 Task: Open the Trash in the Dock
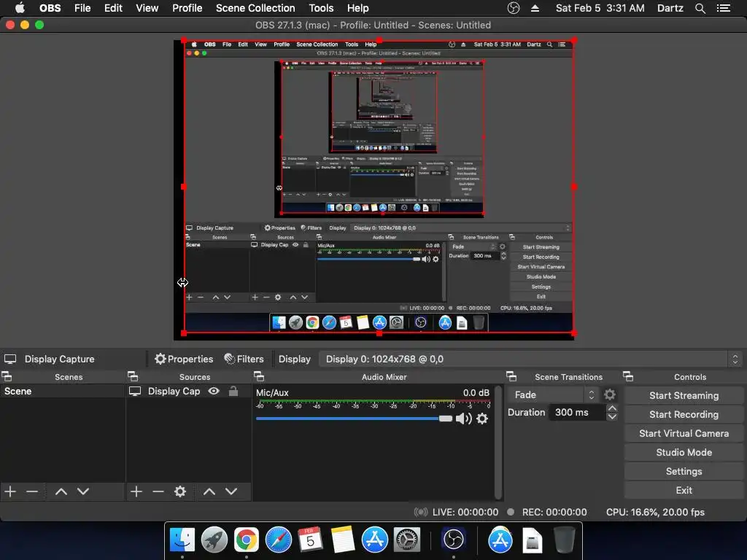point(565,540)
